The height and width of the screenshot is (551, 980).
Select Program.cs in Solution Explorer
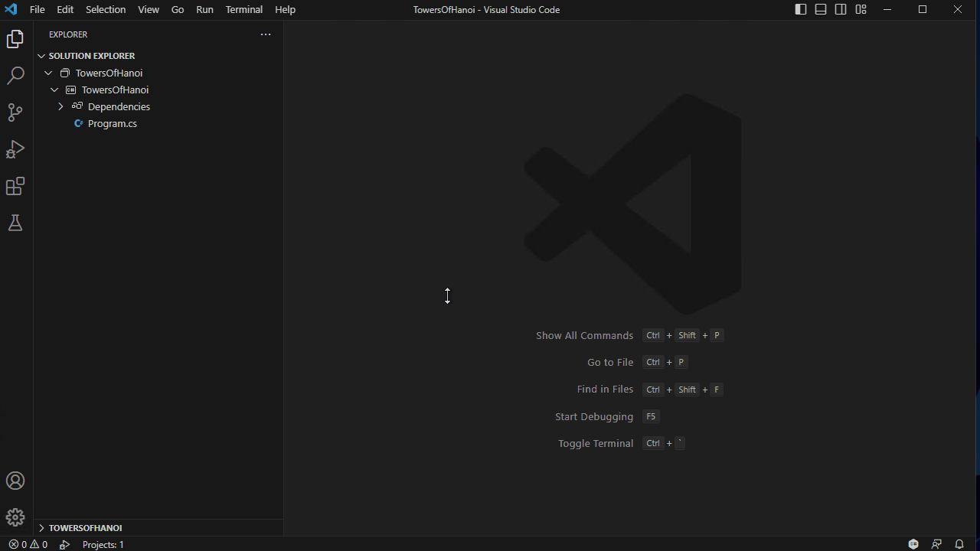point(113,123)
